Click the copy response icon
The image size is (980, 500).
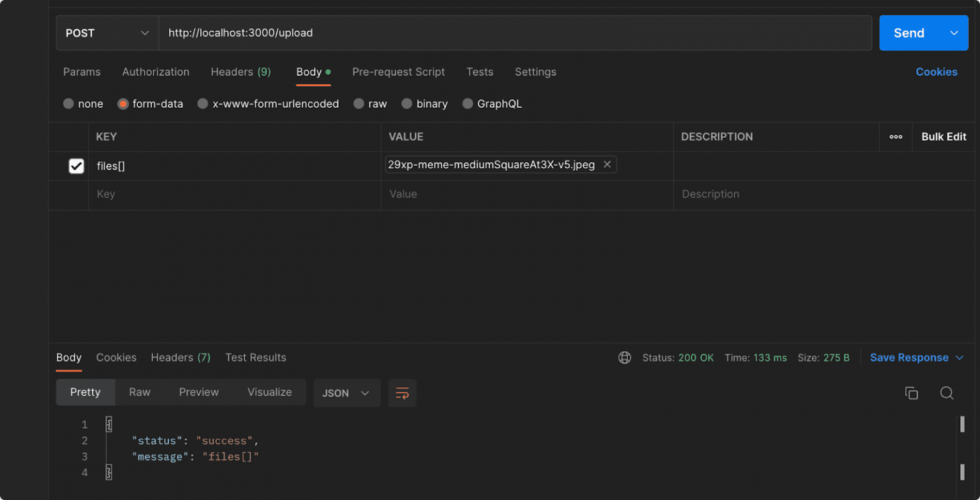click(911, 393)
